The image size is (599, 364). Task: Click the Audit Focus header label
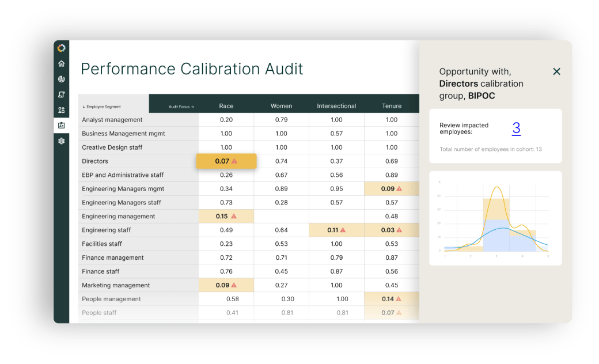tap(181, 107)
